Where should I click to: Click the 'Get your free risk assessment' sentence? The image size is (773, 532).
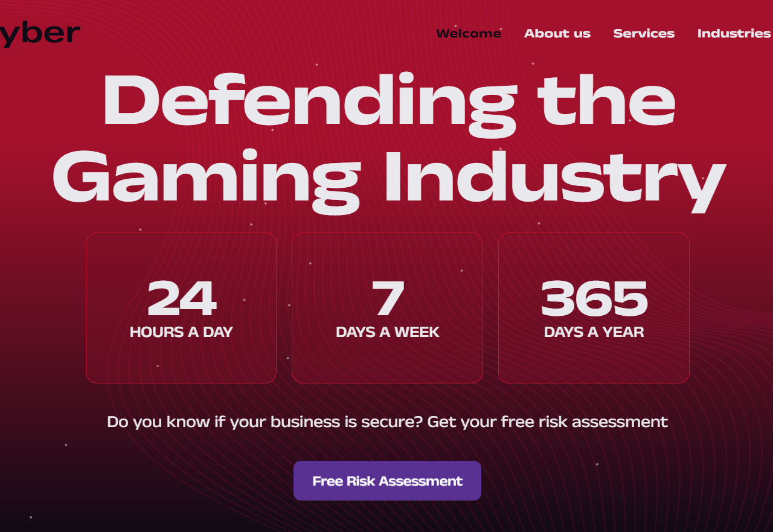click(547, 421)
